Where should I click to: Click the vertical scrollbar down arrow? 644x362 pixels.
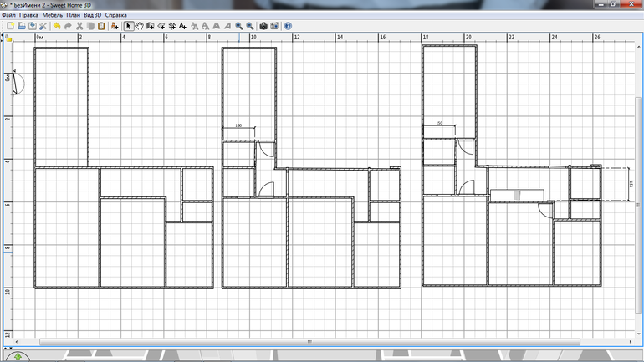[x=638, y=334]
